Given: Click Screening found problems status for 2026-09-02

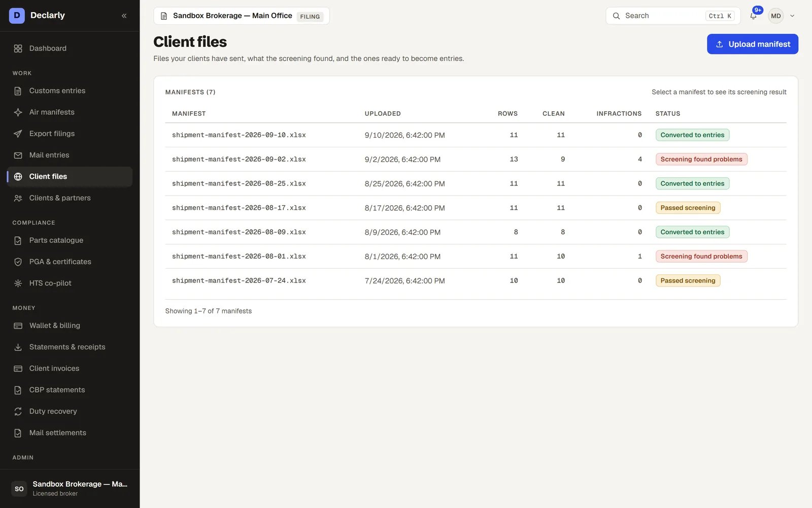Looking at the screenshot, I should coord(701,160).
